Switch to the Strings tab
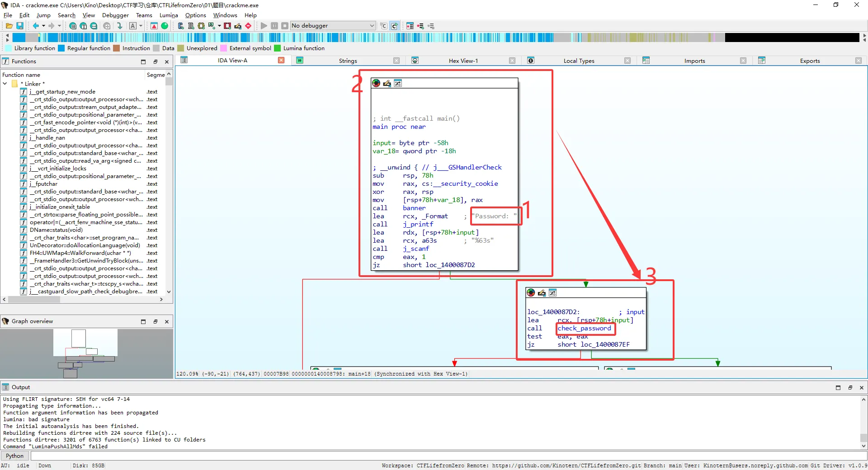Image resolution: width=868 pixels, height=470 pixels. point(348,61)
